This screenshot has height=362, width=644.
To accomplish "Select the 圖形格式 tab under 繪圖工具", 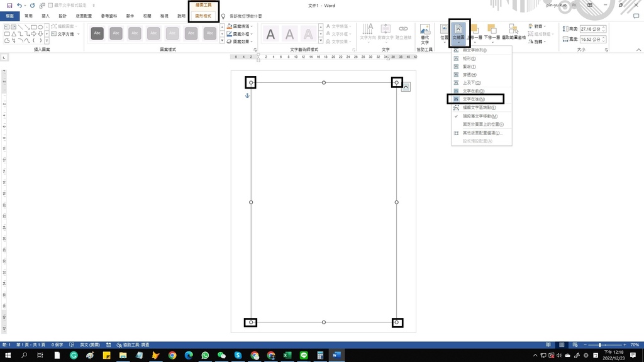I will (x=203, y=16).
